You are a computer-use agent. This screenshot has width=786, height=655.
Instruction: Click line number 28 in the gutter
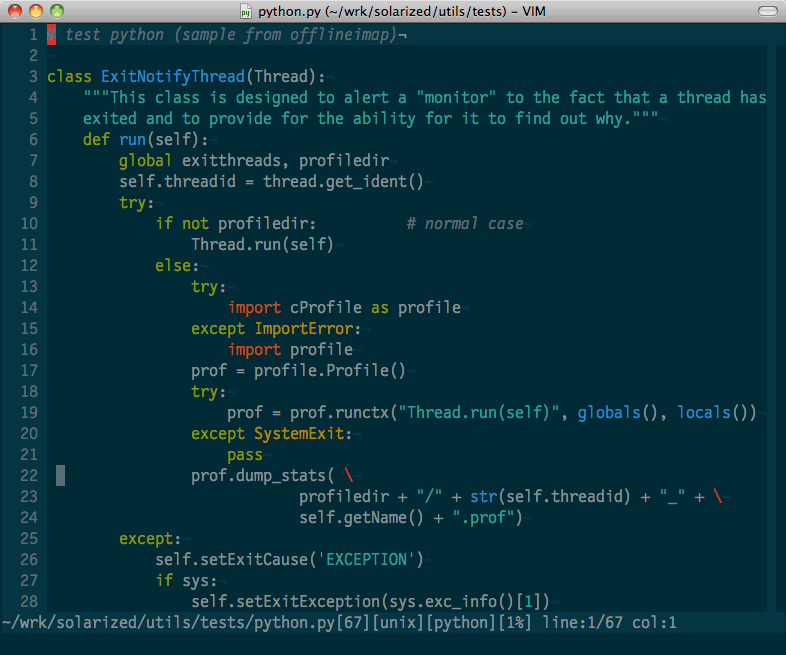pyautogui.click(x=28, y=602)
